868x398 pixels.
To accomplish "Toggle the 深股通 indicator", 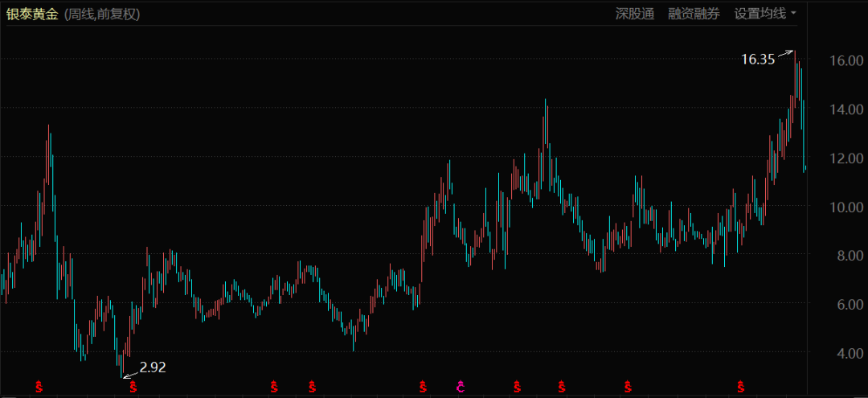I will coord(635,14).
